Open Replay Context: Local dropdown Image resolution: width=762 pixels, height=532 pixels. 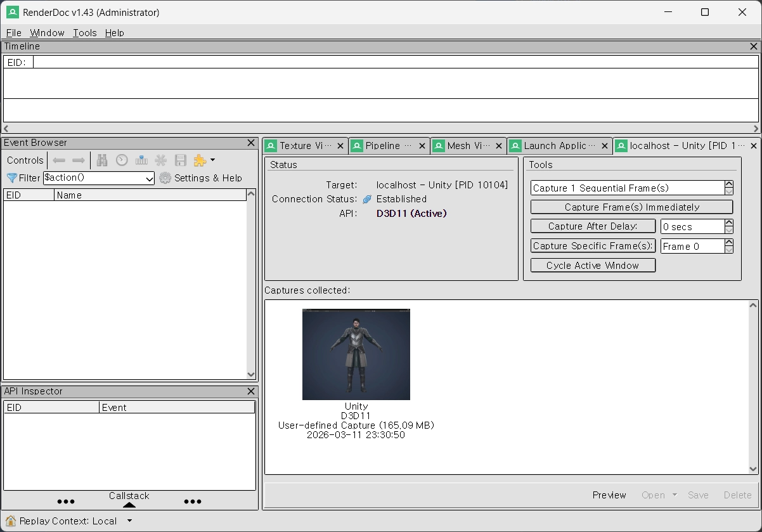129,521
